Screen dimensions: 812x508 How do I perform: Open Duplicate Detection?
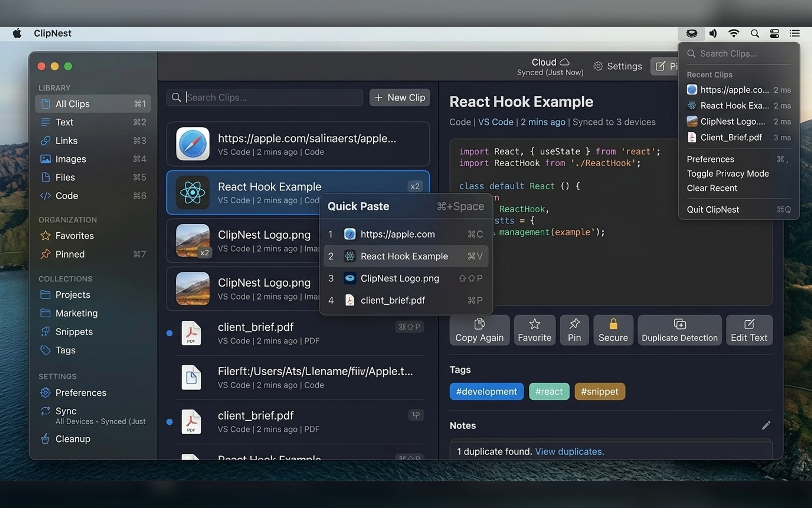(x=679, y=330)
